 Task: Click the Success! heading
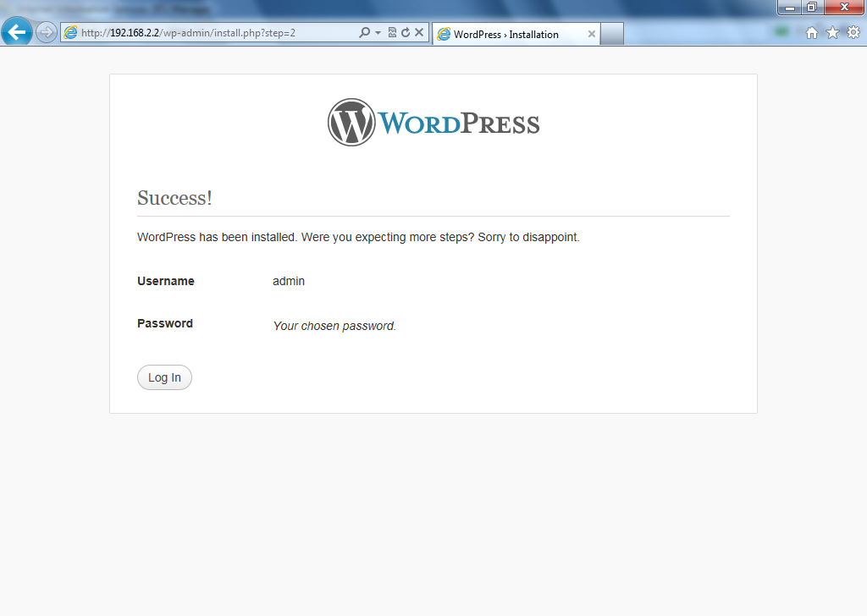tap(174, 198)
